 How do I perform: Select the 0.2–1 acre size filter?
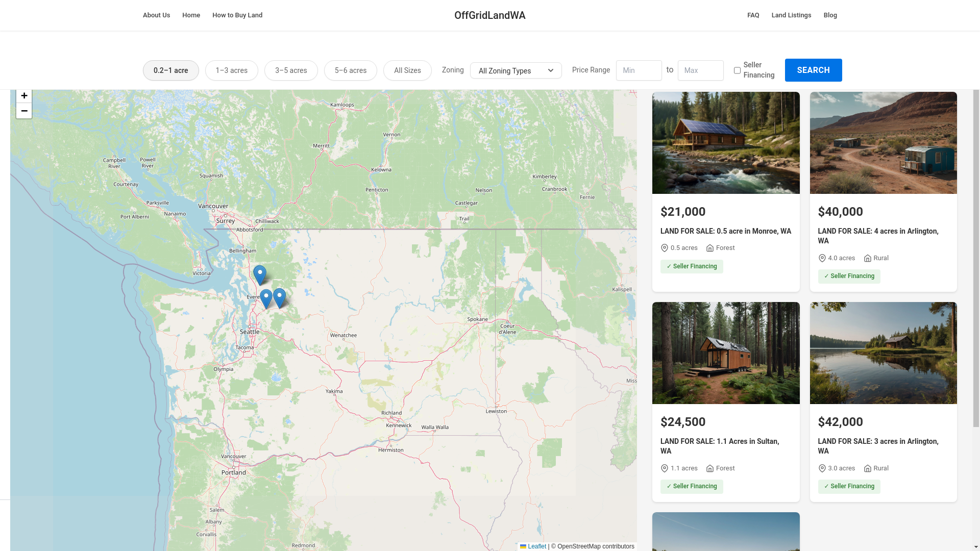click(x=171, y=70)
